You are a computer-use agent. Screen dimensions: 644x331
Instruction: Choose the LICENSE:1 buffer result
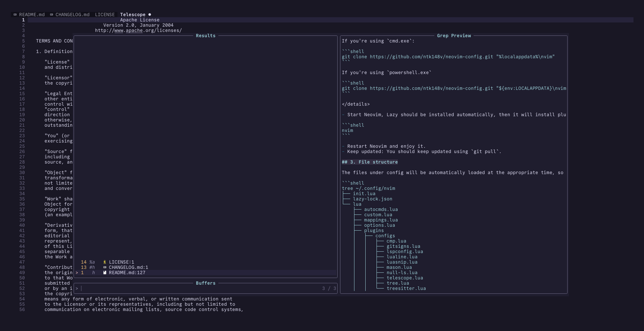pyautogui.click(x=121, y=262)
